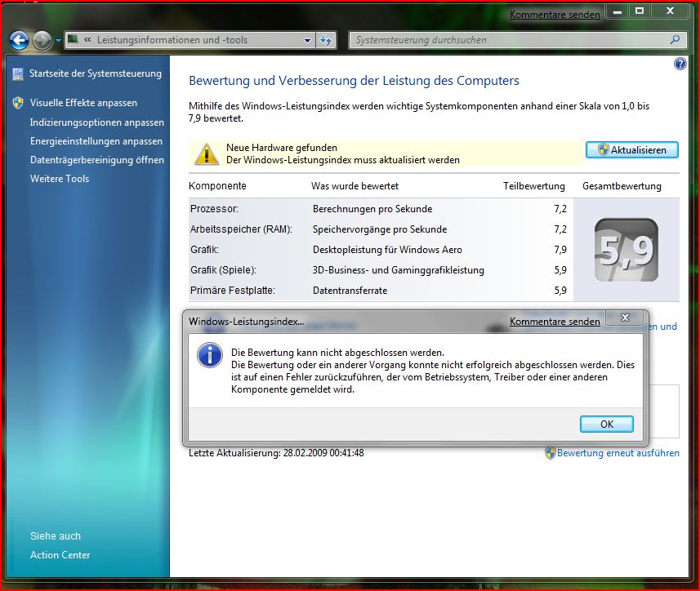Click the Arbeitsspeicher (RAM): row label
Image resolution: width=700 pixels, height=591 pixels.
[241, 229]
